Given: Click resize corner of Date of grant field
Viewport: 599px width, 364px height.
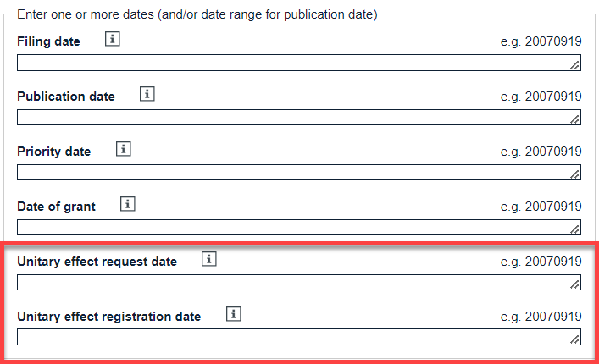Looking at the screenshot, I should tap(575, 229).
